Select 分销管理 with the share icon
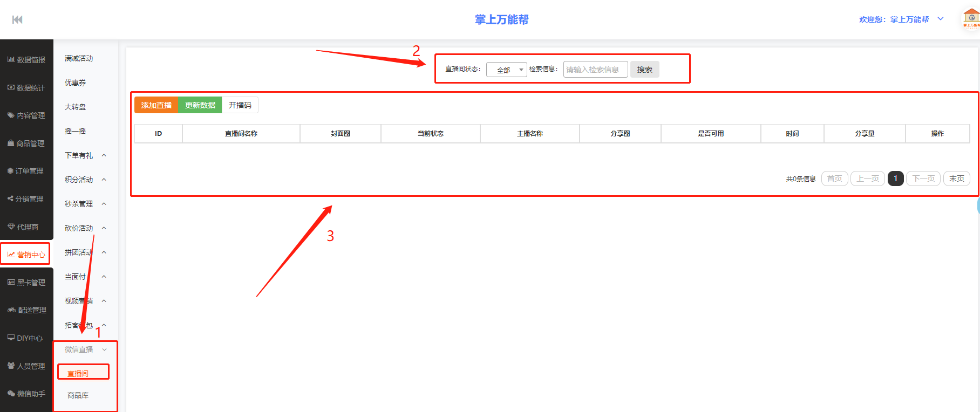Viewport: 980px width, 412px height. coord(26,199)
